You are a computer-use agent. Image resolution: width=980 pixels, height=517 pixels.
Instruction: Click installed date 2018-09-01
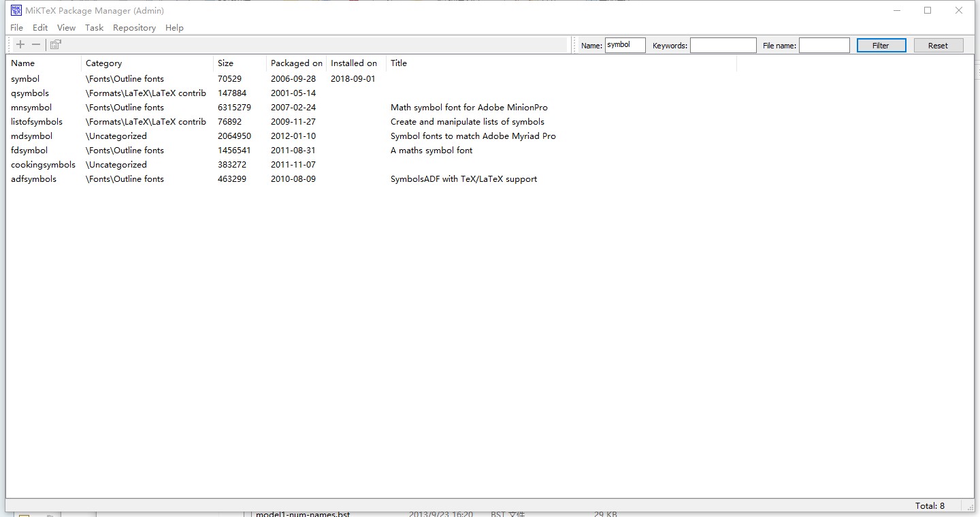(x=353, y=79)
